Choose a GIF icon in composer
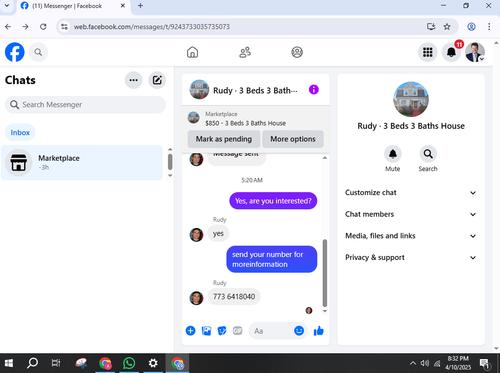This screenshot has width=500, height=373. 237,331
